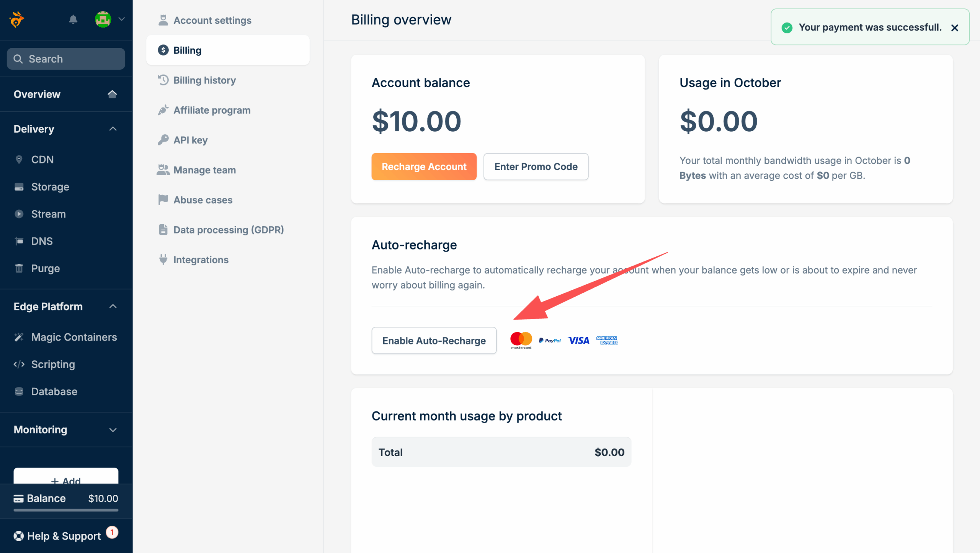Click the notification bell icon

[x=73, y=19]
